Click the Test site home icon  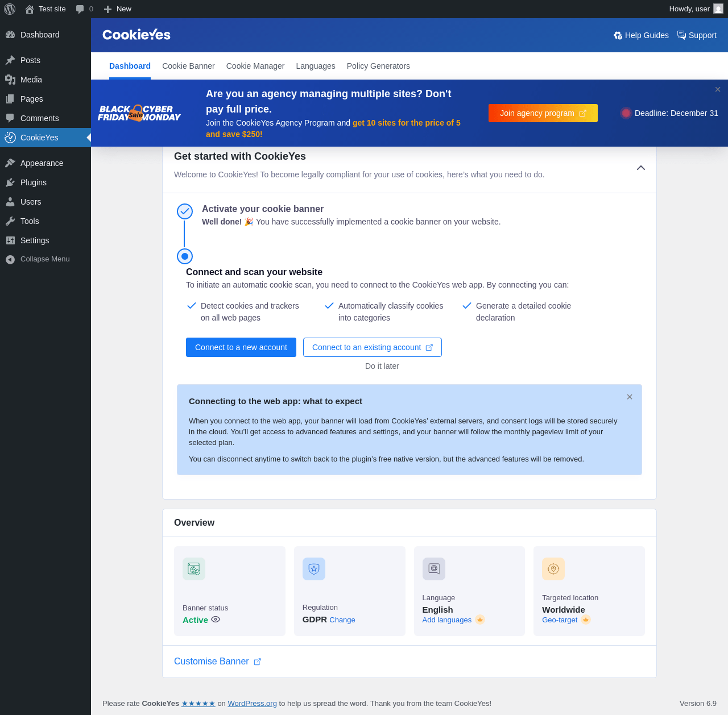(x=30, y=9)
